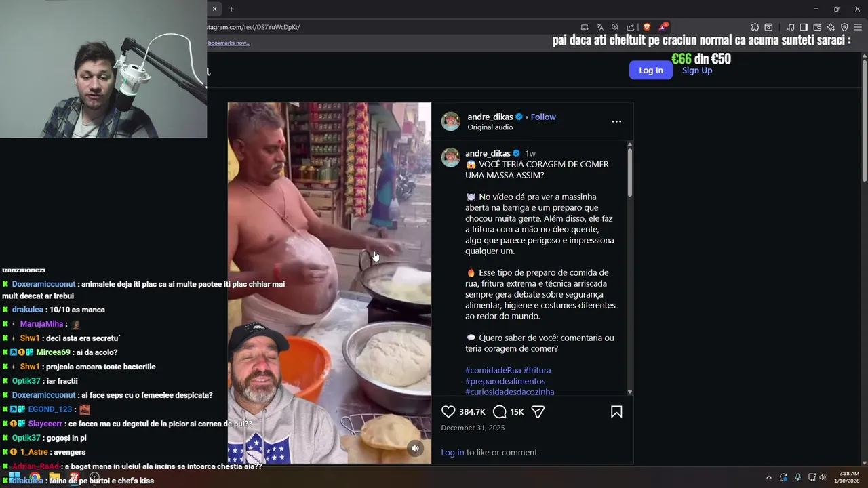Open Brave VPN shield icon

844,27
